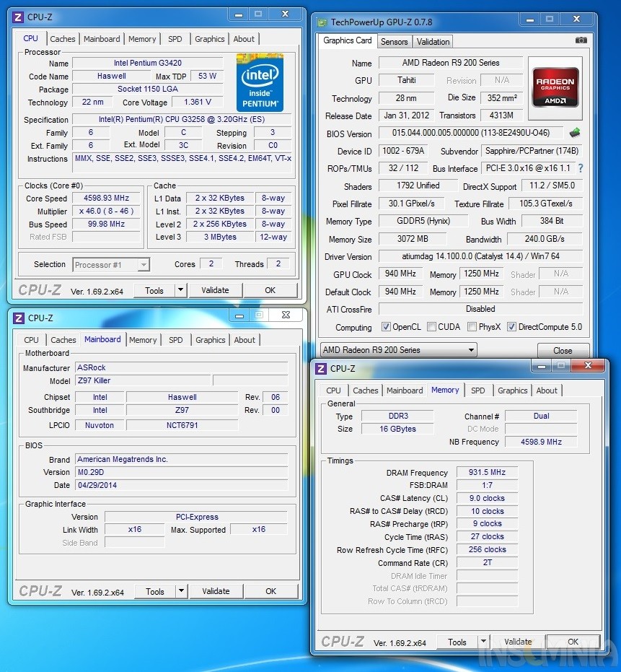Viewport: 621px width, 672px height.
Task: Click OK in the Mainboard CPU-Z window
Action: [x=270, y=591]
